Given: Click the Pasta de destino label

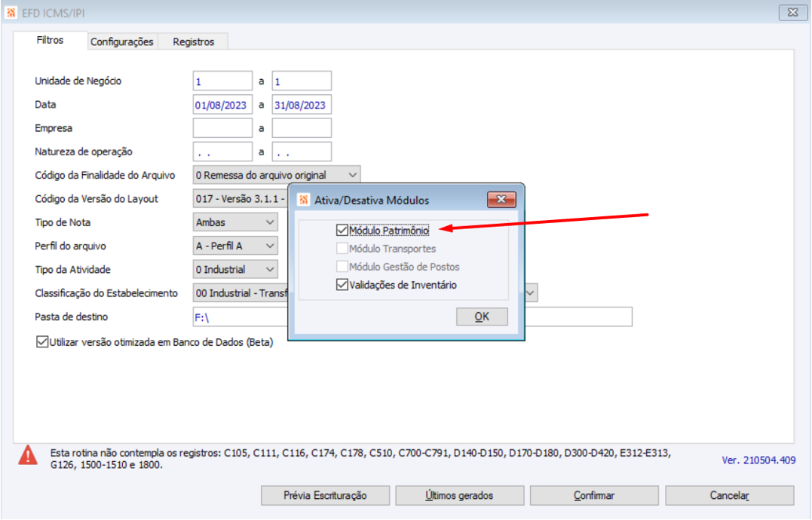Looking at the screenshot, I should click(x=72, y=317).
